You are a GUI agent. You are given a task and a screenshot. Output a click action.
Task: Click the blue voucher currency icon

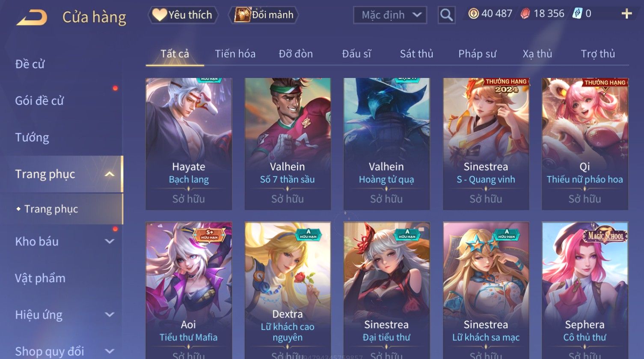(577, 14)
